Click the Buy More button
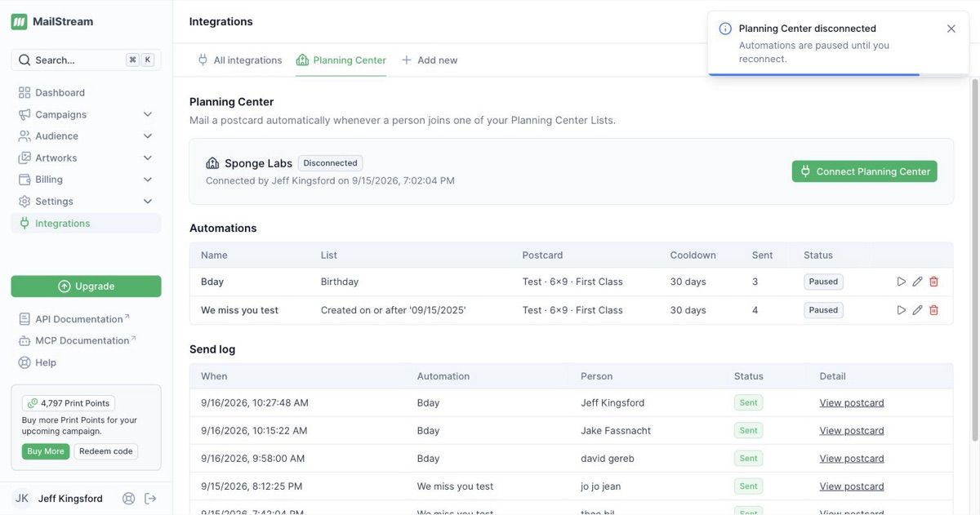The image size is (980, 515). 46,451
